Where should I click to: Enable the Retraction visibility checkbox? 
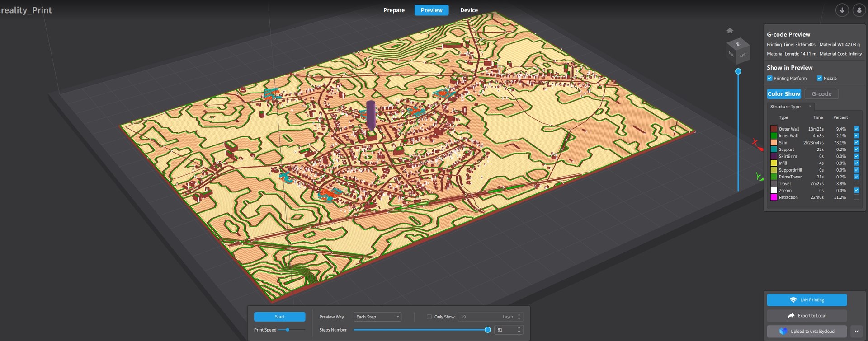tap(856, 197)
